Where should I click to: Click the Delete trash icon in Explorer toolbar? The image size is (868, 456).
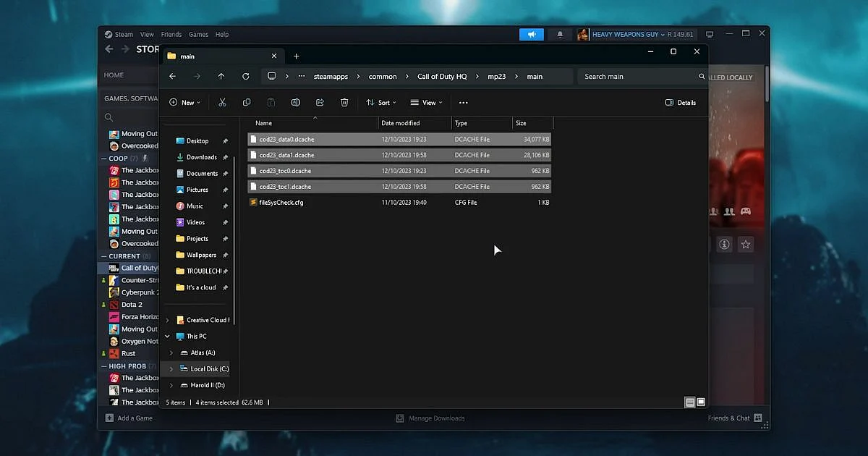coord(344,103)
